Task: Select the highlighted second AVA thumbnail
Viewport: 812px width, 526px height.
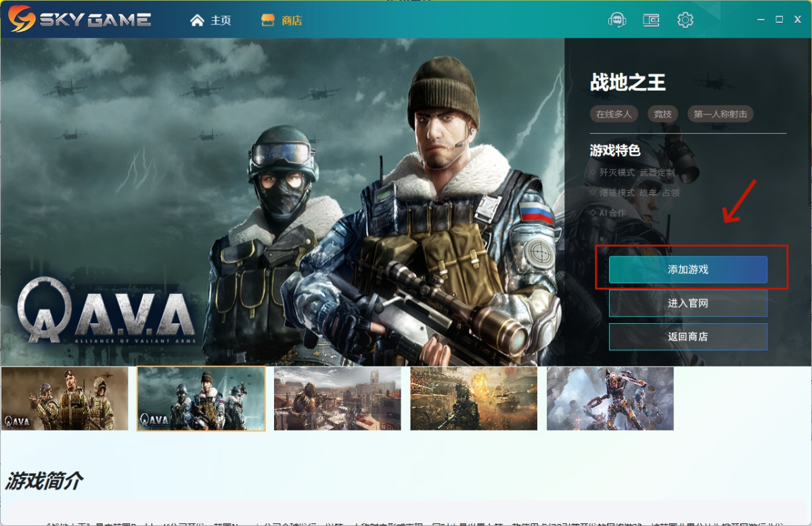Action: click(201, 399)
